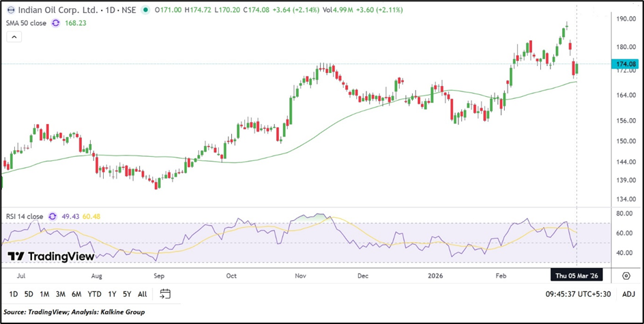Select the 1D time range
644x324 pixels.
point(14,294)
